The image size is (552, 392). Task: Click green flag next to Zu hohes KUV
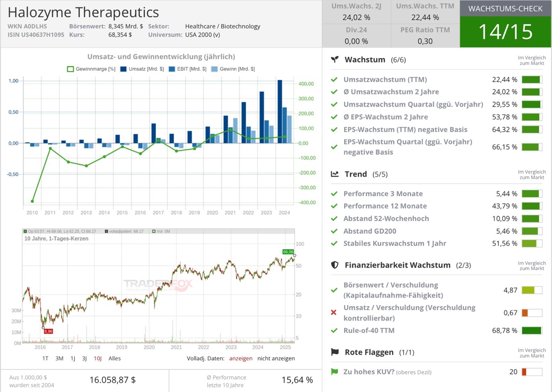point(335,371)
